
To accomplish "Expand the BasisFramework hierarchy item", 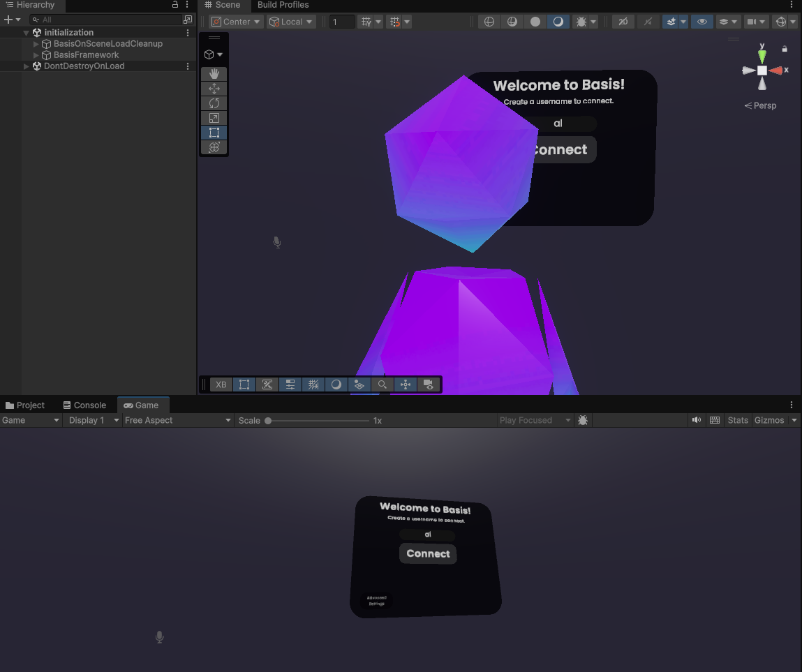I will click(x=36, y=54).
